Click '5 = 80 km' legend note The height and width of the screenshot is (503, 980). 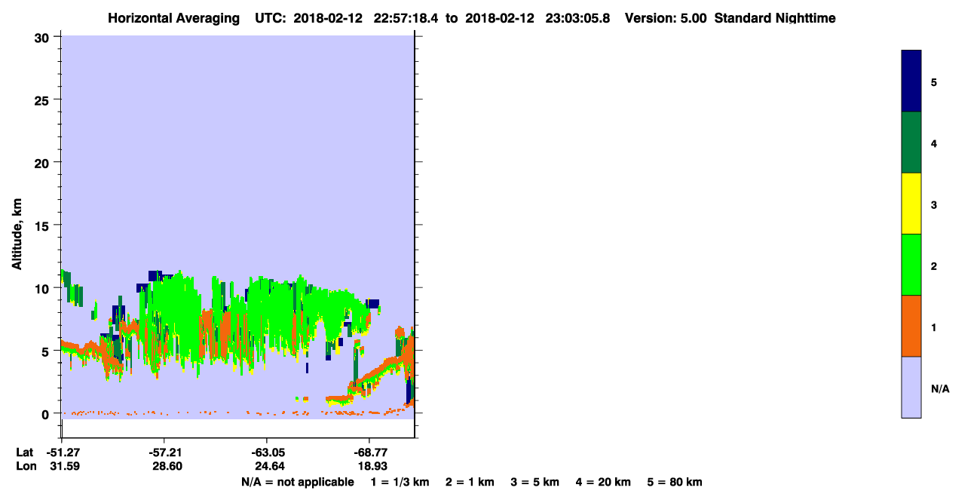pos(675,482)
